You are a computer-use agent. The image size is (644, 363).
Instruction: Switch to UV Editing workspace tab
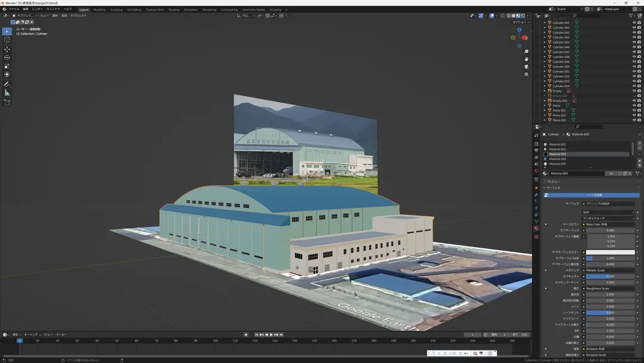pyautogui.click(x=134, y=10)
